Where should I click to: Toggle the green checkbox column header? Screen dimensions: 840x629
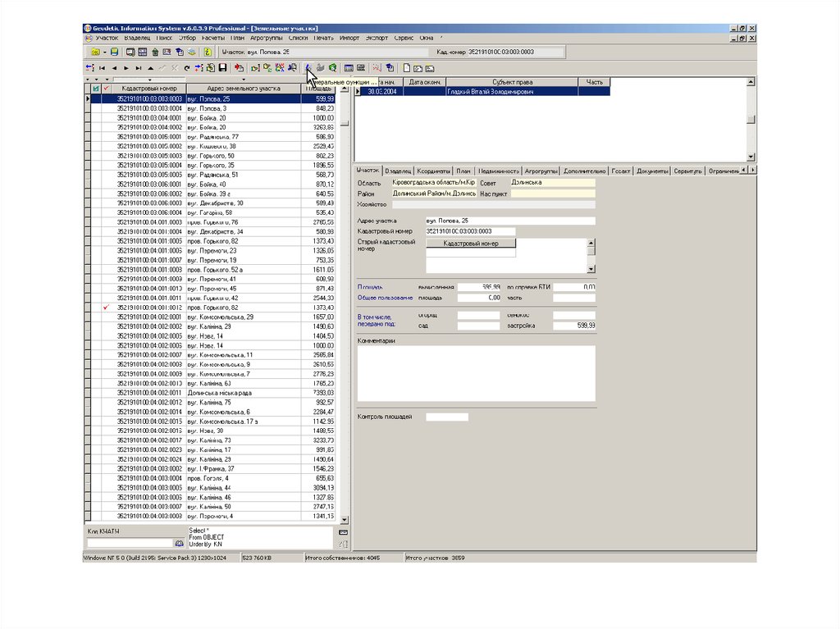pyautogui.click(x=96, y=88)
